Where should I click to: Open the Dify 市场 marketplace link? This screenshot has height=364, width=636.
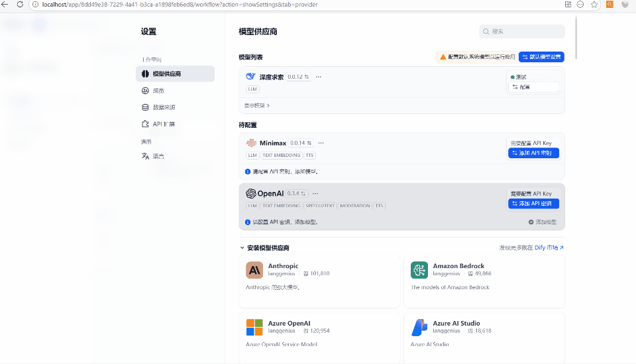549,248
